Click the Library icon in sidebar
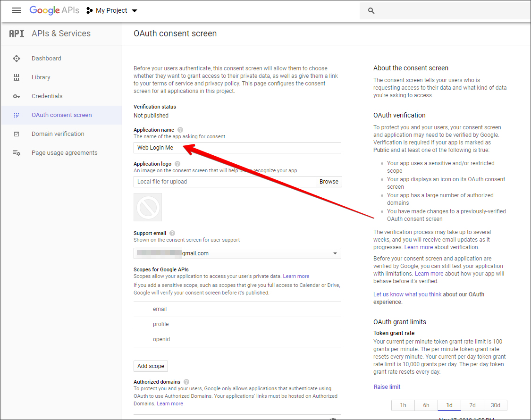This screenshot has width=531, height=420. click(16, 77)
